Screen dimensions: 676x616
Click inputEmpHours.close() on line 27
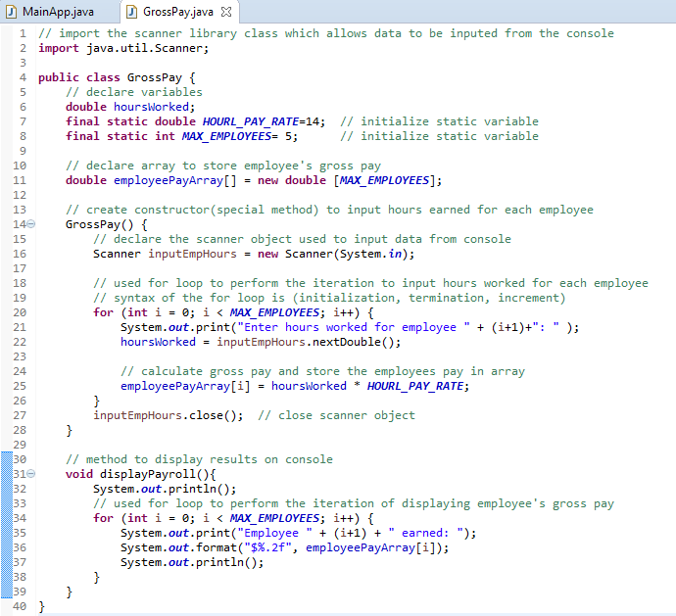click(x=169, y=415)
